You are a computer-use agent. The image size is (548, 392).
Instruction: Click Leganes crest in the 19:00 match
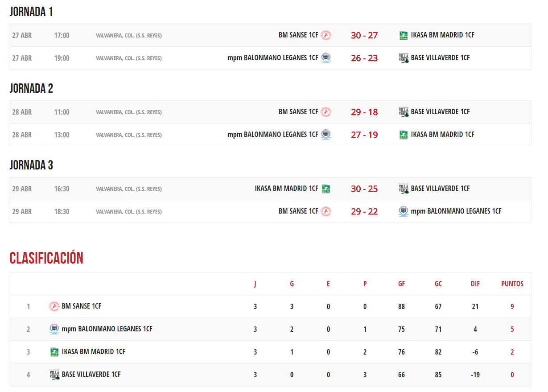click(326, 58)
